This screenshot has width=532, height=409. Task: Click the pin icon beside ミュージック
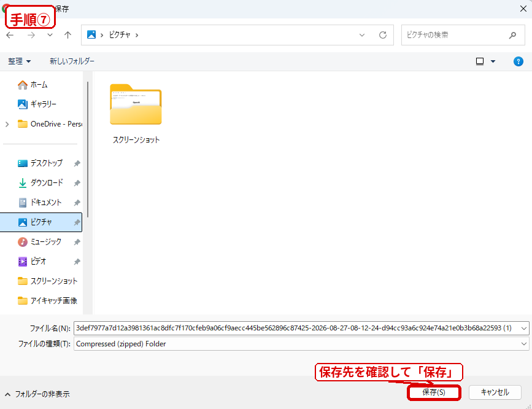point(77,242)
